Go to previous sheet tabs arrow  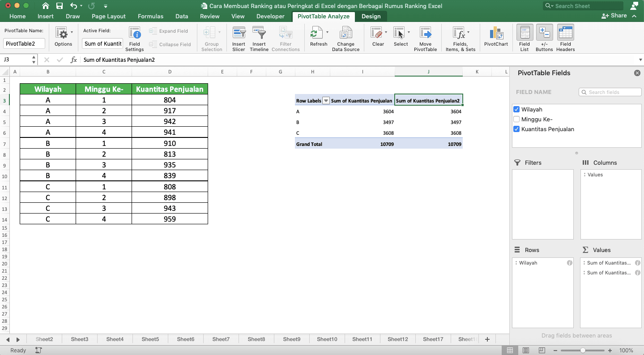pos(8,340)
